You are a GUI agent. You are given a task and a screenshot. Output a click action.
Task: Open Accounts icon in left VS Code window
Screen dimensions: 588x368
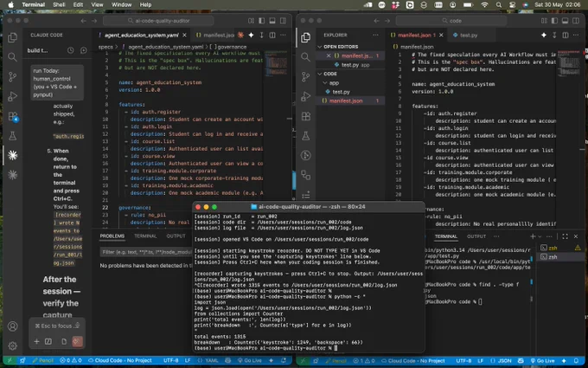[12, 326]
